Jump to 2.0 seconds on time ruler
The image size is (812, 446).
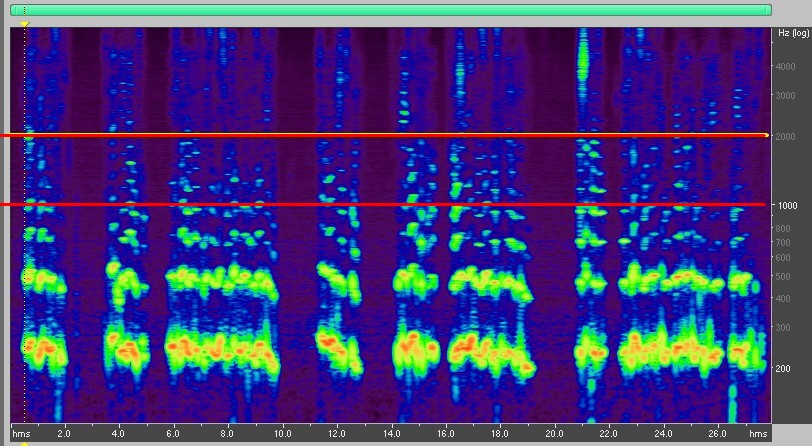(x=64, y=434)
